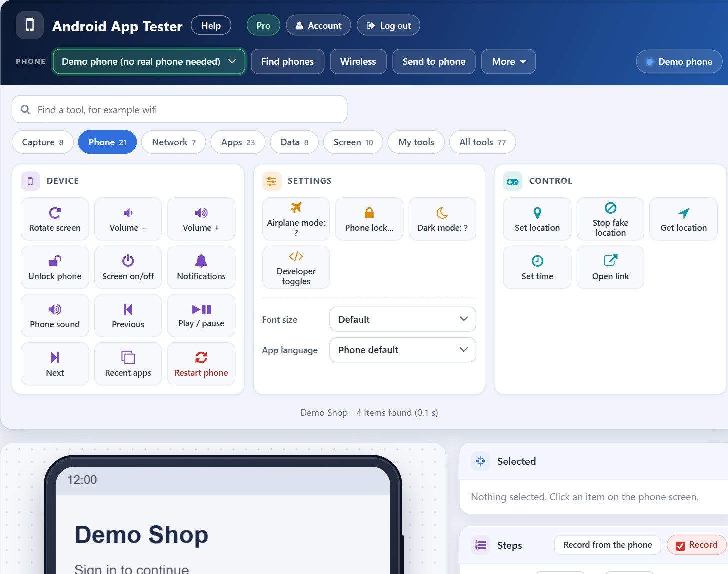
Task: Switch to the Apps tab
Action: tap(238, 142)
